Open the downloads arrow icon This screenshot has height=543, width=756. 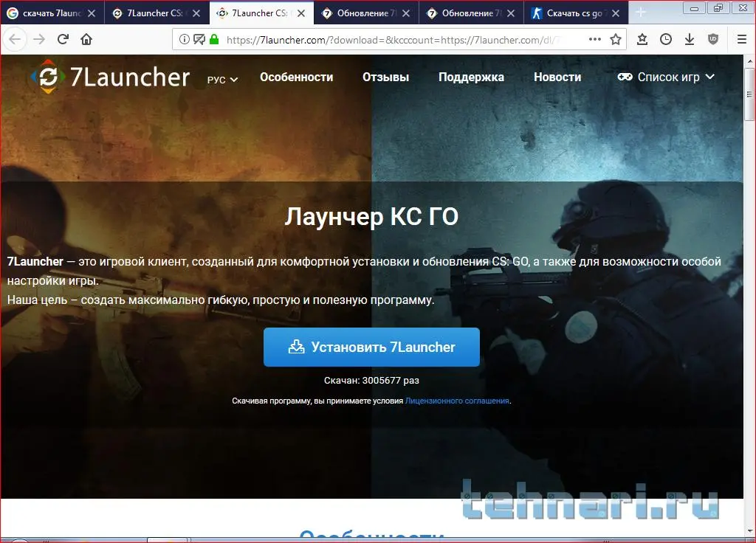690,39
